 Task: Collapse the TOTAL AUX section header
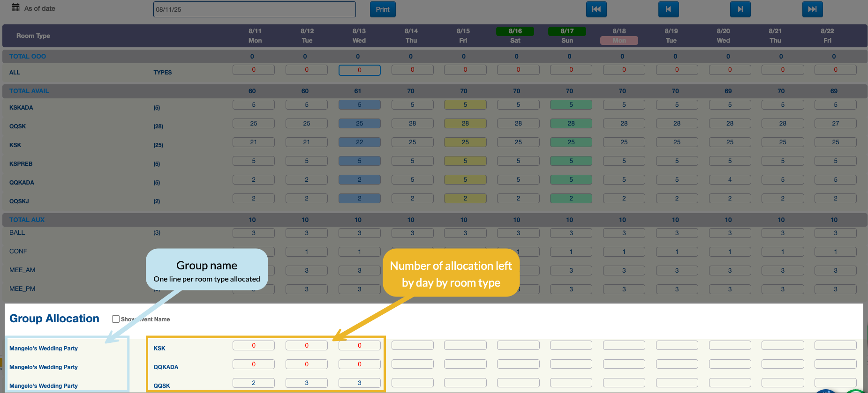tap(27, 220)
